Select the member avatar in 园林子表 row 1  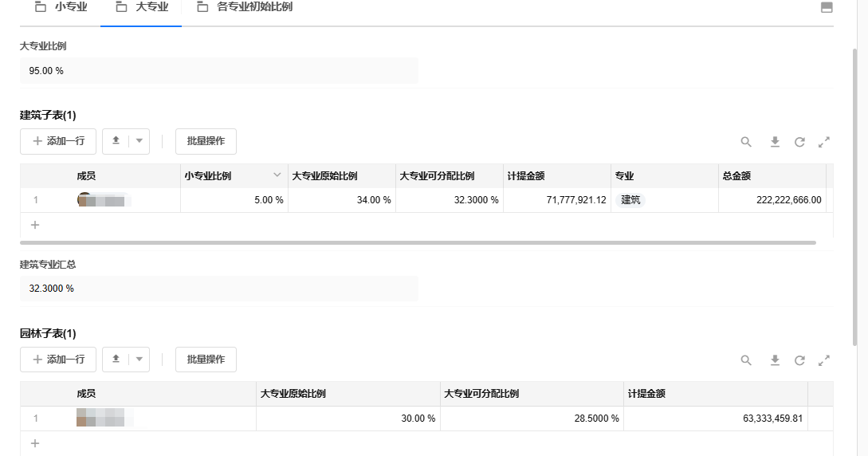coord(104,418)
